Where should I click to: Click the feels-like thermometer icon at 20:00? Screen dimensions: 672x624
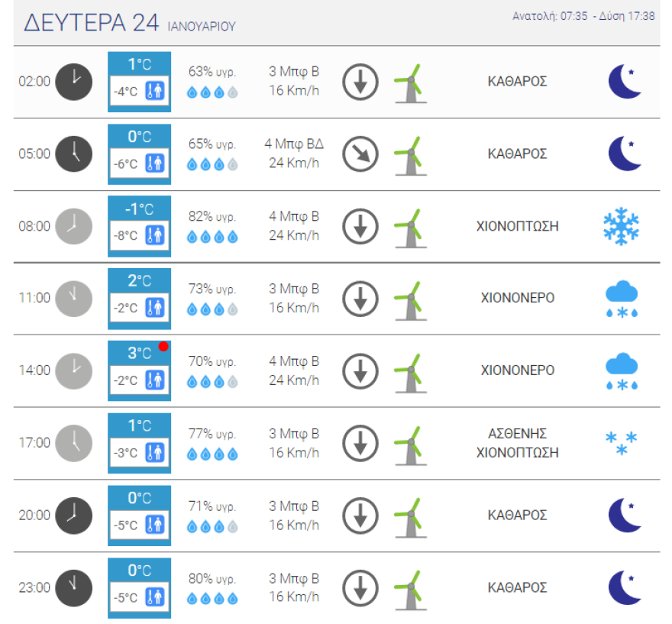click(x=155, y=525)
